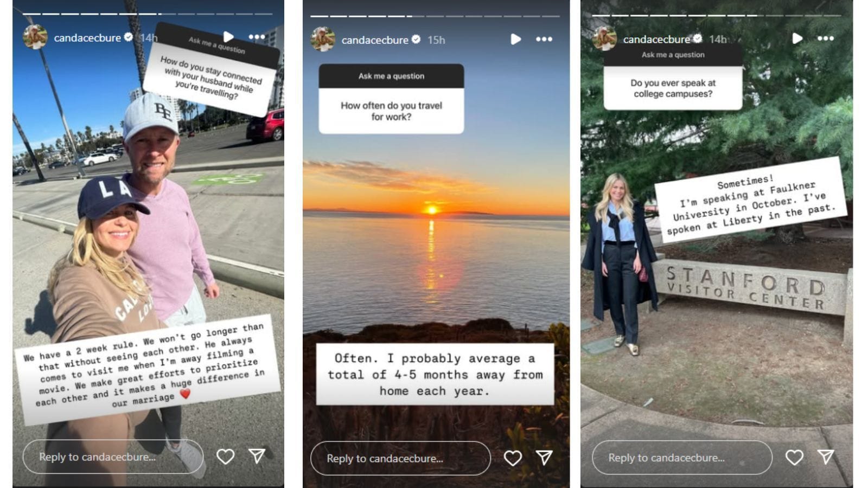Like the 2 week rule story
The width and height of the screenshot is (868, 488).
point(225,457)
